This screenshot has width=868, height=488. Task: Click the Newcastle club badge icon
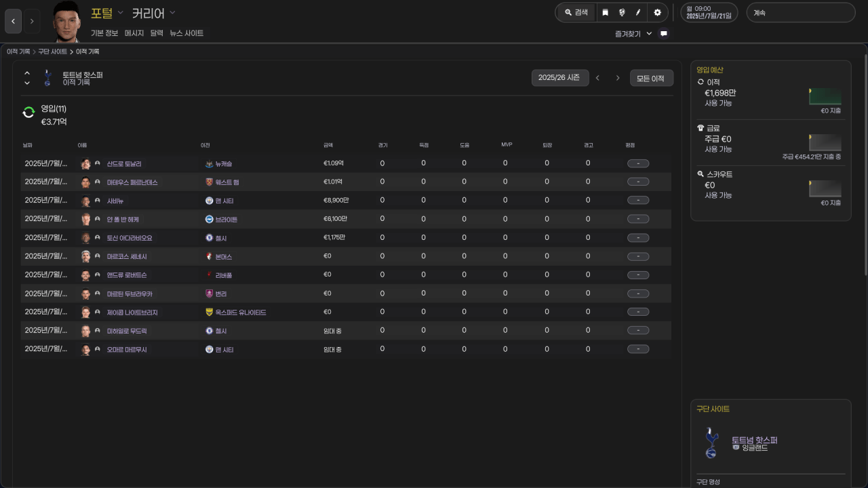209,164
